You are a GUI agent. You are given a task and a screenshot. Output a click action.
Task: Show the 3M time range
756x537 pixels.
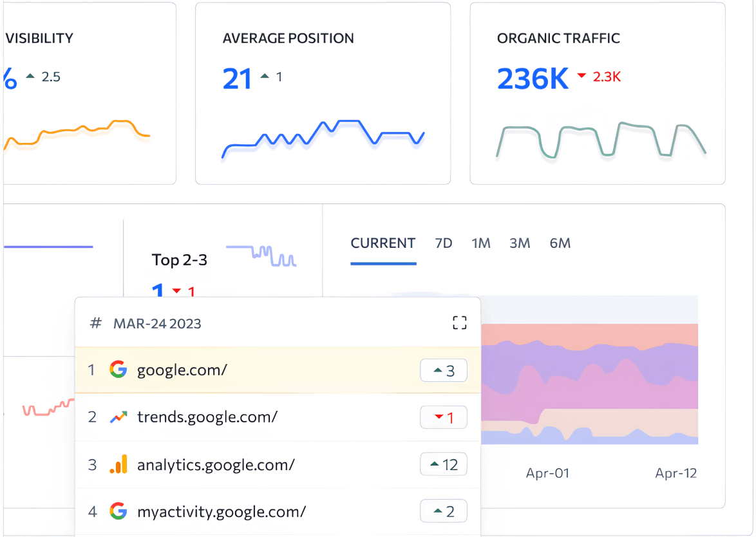tap(520, 243)
